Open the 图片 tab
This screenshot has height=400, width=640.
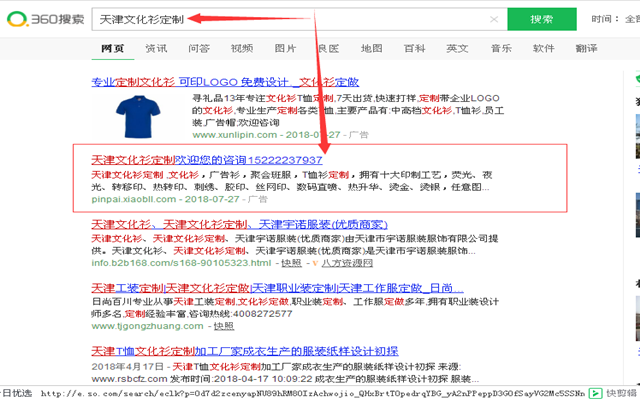tap(285, 49)
